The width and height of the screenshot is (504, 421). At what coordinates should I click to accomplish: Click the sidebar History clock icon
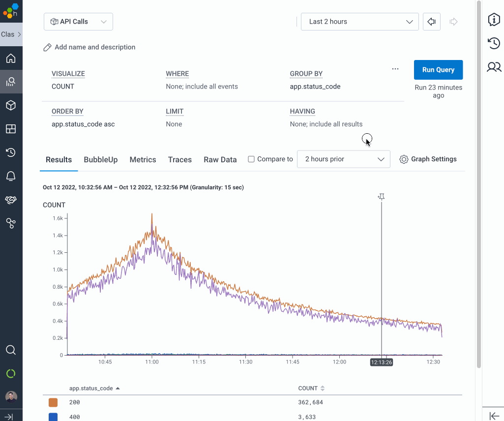pyautogui.click(x=11, y=152)
